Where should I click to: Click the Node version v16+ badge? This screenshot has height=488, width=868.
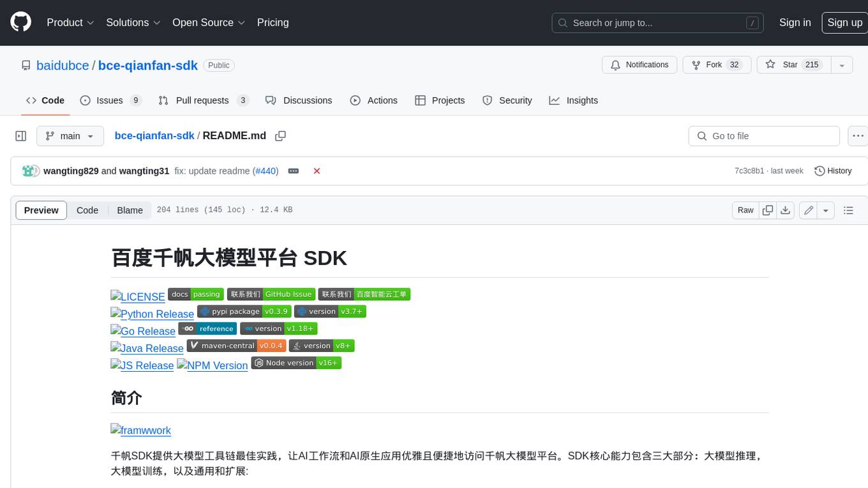296,363
